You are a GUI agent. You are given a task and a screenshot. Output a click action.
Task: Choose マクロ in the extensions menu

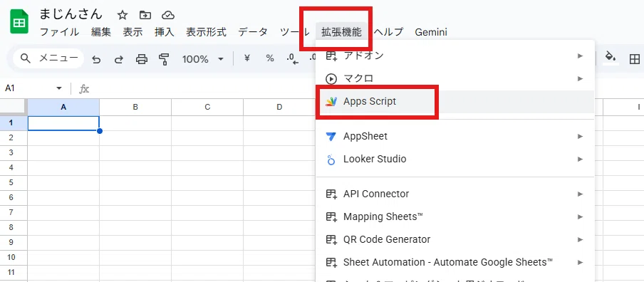455,78
